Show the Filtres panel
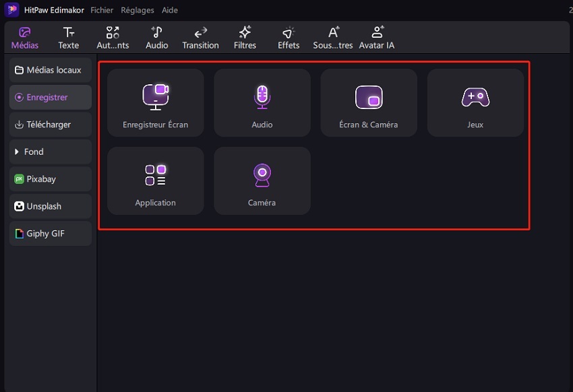The image size is (573, 392). [245, 38]
